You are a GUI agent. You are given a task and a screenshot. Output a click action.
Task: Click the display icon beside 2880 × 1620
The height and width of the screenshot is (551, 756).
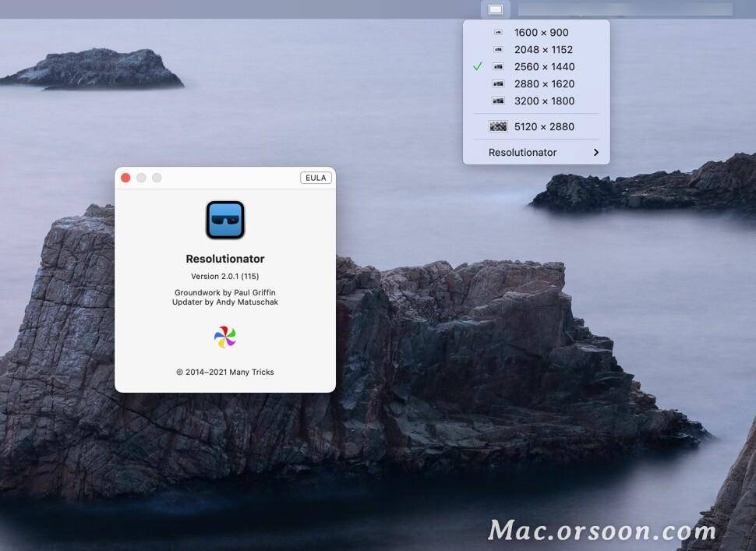tap(498, 84)
